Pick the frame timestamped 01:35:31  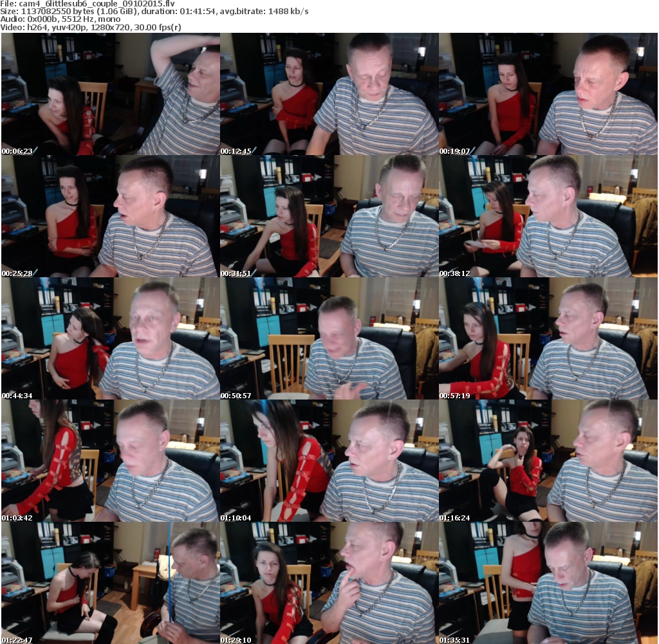(x=548, y=583)
